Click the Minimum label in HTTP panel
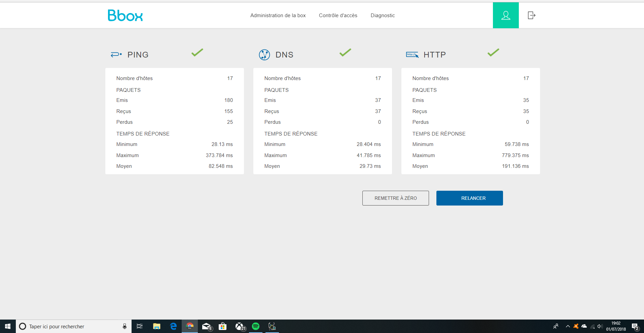The height and width of the screenshot is (333, 644). pos(423,144)
